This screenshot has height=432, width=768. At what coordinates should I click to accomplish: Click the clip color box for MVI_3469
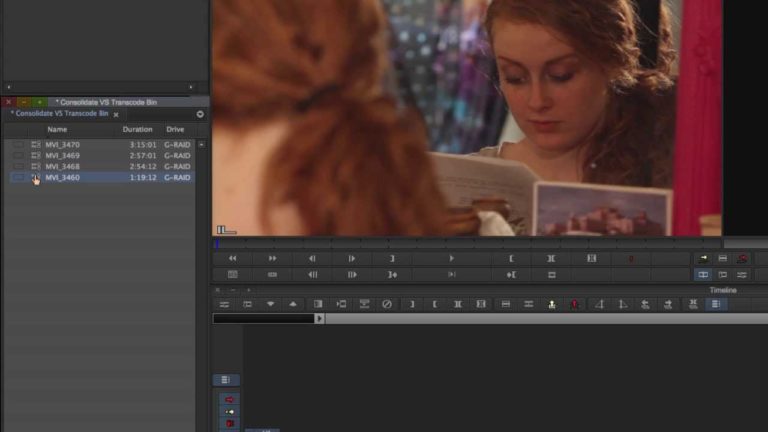[18, 155]
